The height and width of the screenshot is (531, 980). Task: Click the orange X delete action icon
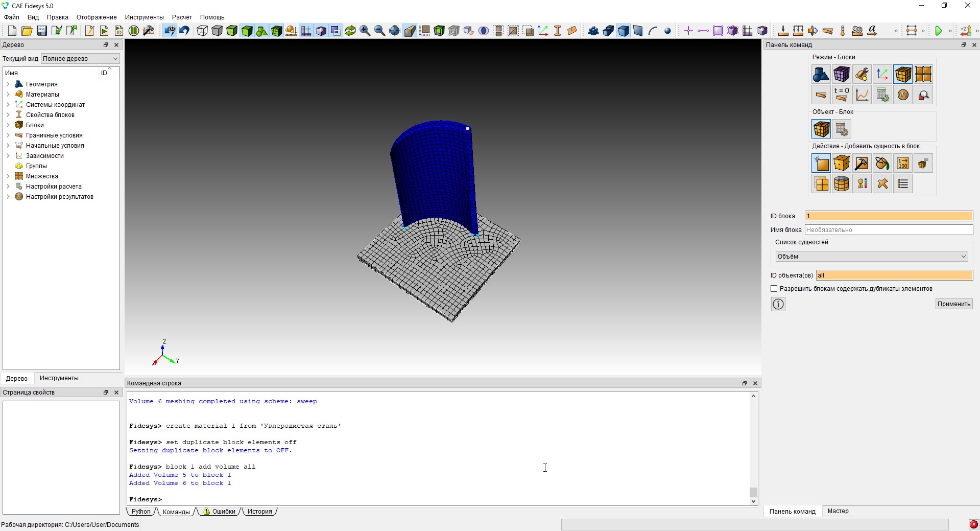click(882, 184)
